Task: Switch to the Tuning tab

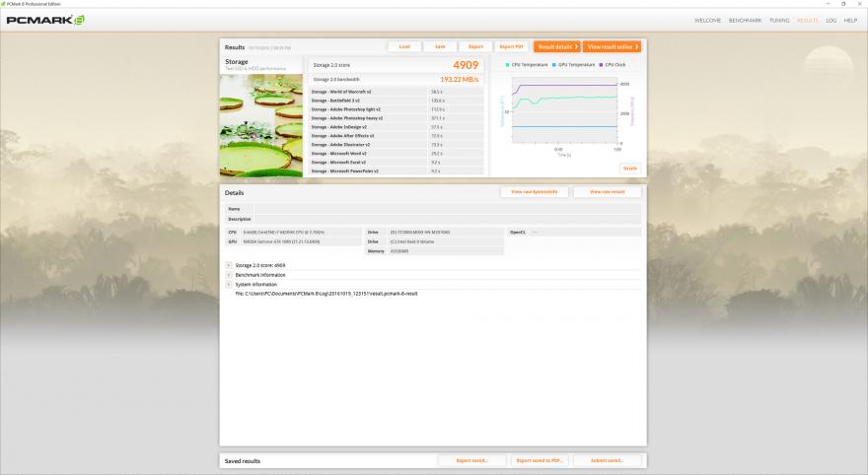Action: [779, 20]
